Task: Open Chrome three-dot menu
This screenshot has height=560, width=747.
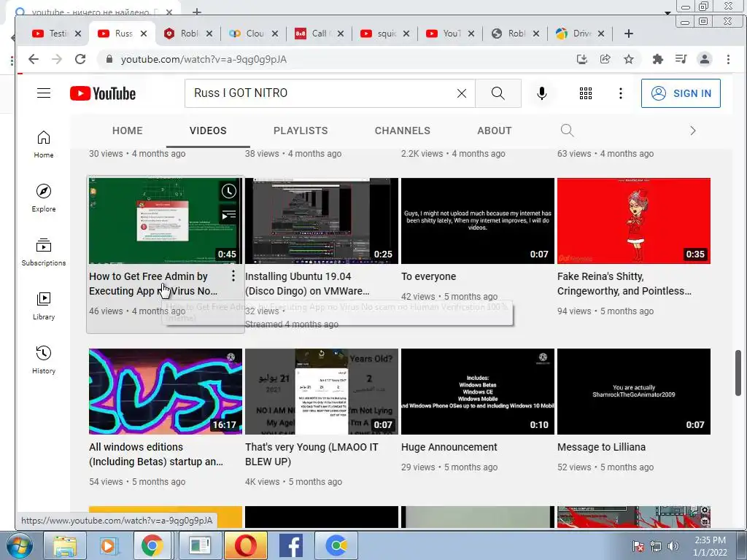Action: point(728,59)
